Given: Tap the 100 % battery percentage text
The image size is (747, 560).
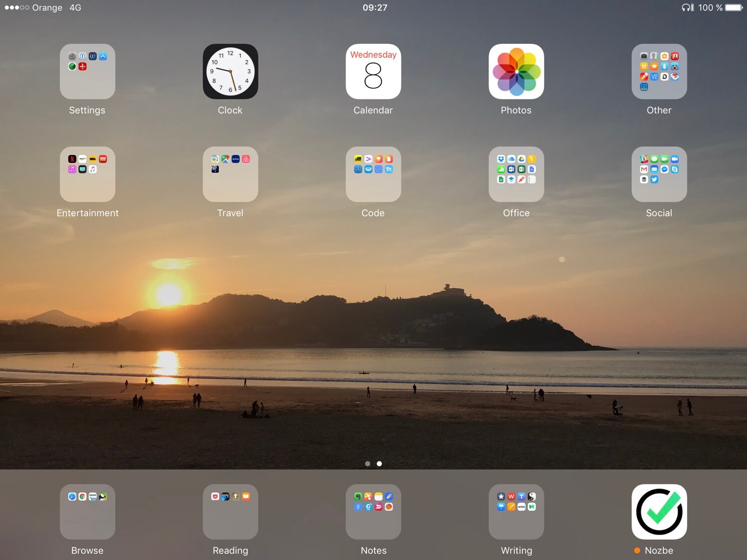Looking at the screenshot, I should coord(710,7).
